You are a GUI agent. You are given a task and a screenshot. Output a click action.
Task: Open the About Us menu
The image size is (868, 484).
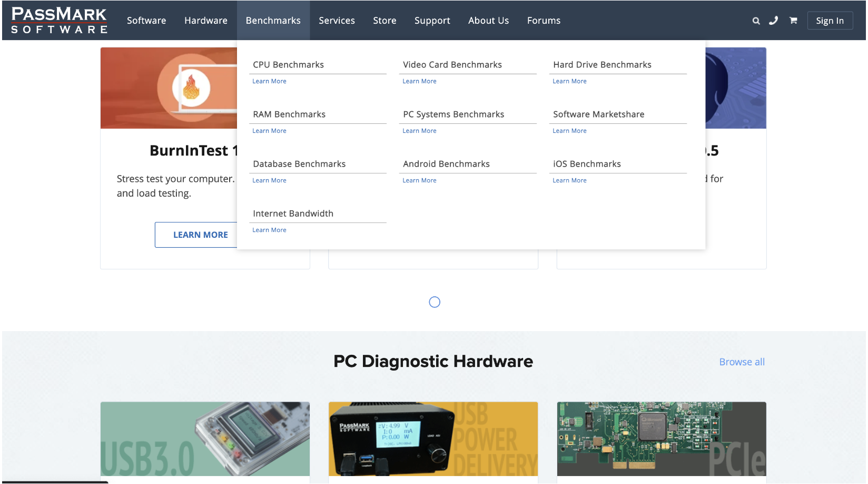click(488, 21)
